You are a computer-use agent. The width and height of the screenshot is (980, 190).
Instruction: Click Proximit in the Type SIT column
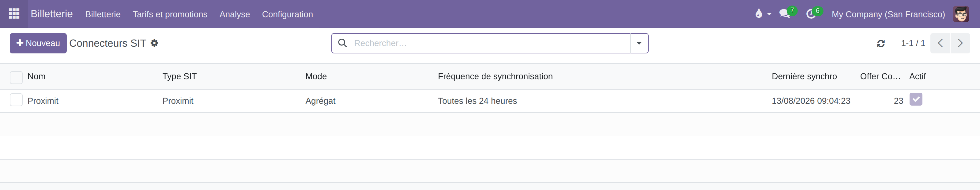tap(178, 101)
